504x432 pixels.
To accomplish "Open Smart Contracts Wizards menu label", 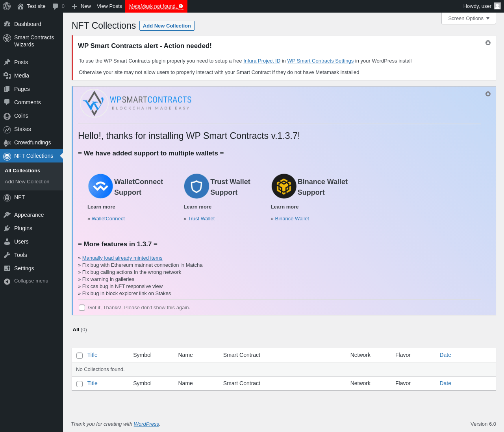I will coord(34,41).
